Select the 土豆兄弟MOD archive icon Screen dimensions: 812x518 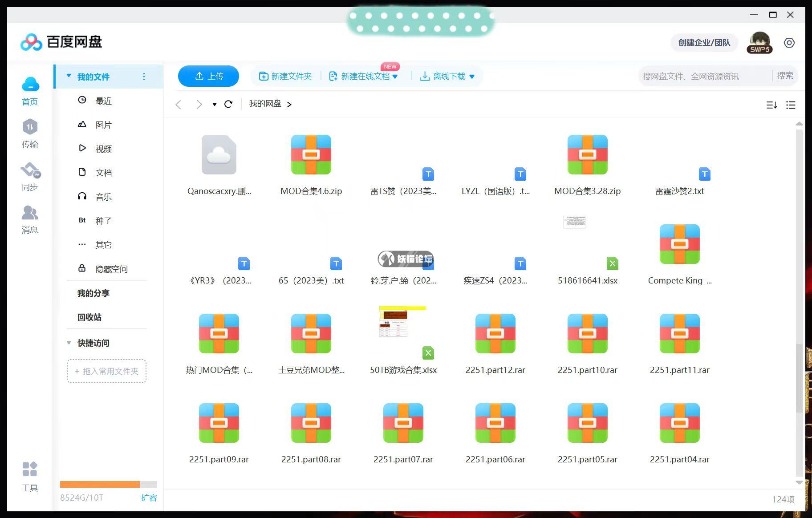(311, 333)
